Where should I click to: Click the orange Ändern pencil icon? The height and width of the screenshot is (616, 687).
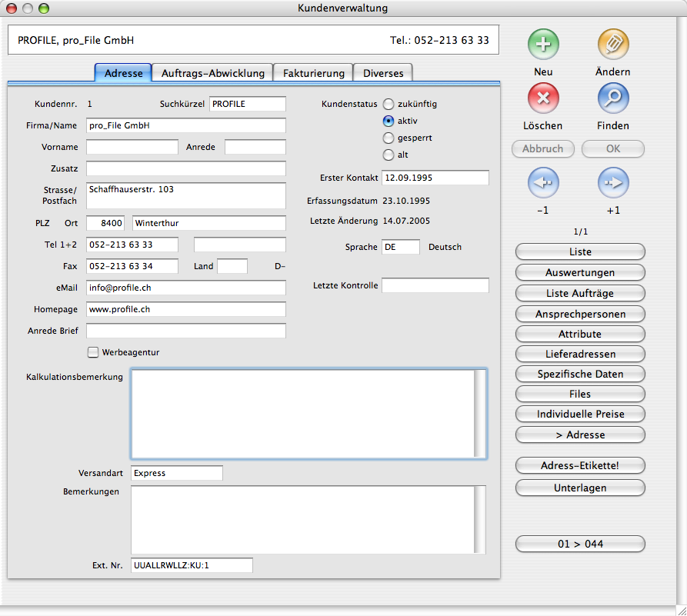(x=613, y=45)
